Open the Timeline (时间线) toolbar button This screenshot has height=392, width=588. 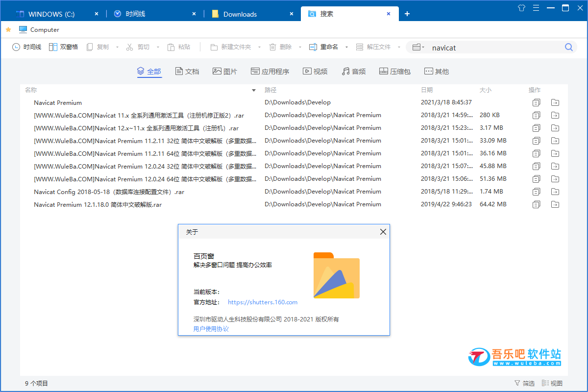tap(26, 47)
